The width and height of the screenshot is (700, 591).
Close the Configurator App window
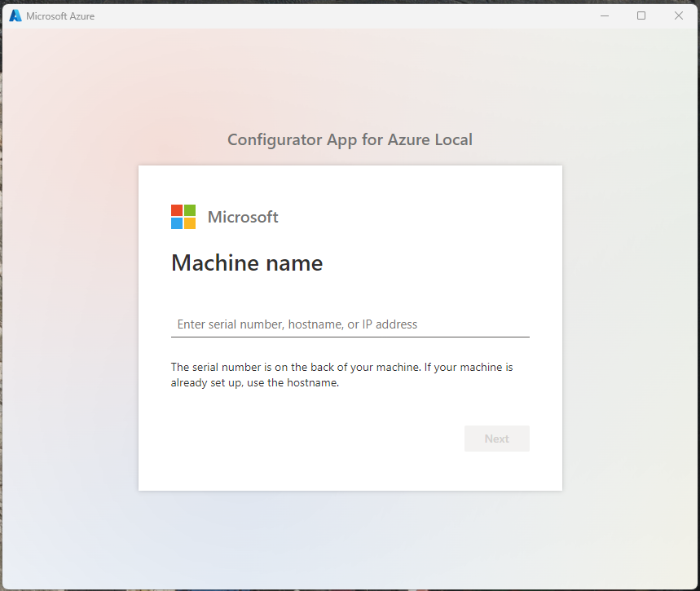point(679,15)
